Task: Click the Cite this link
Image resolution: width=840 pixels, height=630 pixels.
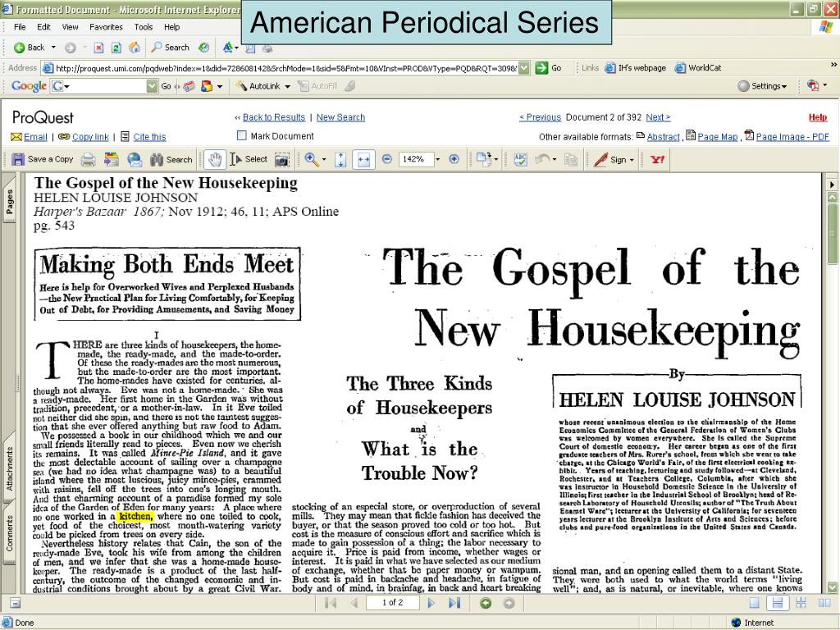Action: (x=149, y=137)
